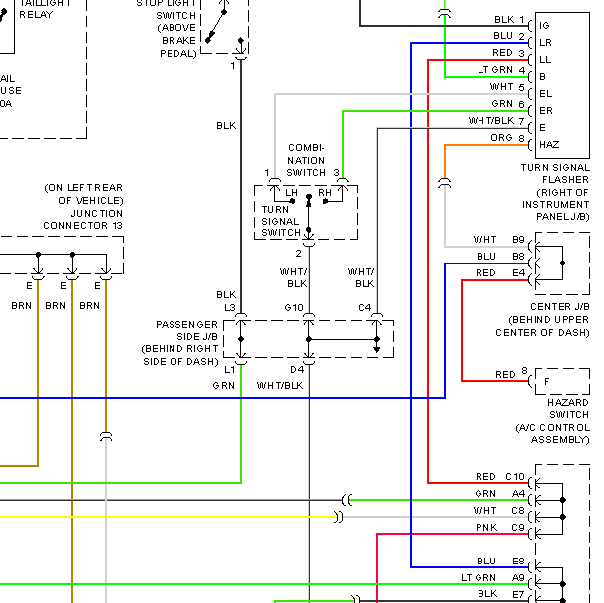Click the HAZARD SWITCH label

click(x=552, y=421)
